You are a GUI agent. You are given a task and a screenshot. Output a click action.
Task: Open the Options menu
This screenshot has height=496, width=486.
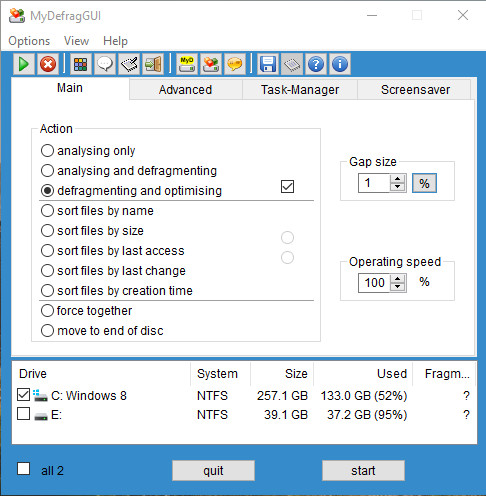29,41
